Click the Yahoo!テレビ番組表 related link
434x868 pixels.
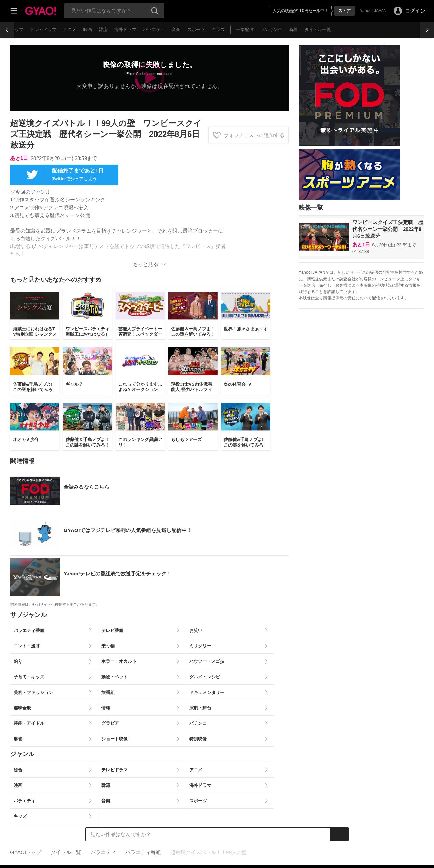click(x=117, y=574)
